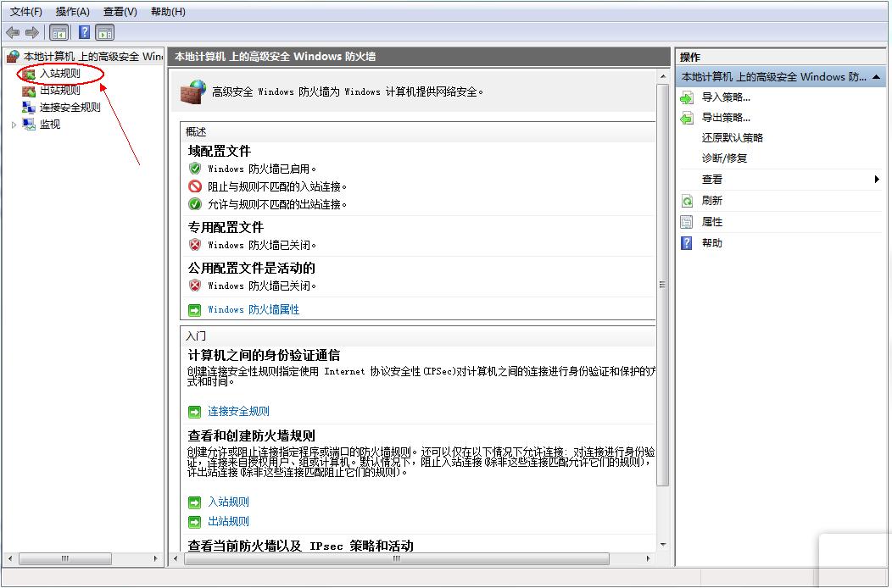The image size is (892, 588).
Task: Select 监视 node in the left tree
Action: tap(49, 124)
